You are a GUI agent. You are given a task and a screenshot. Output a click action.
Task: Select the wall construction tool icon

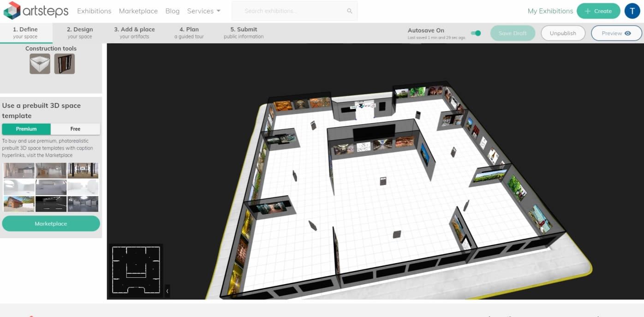(x=40, y=64)
